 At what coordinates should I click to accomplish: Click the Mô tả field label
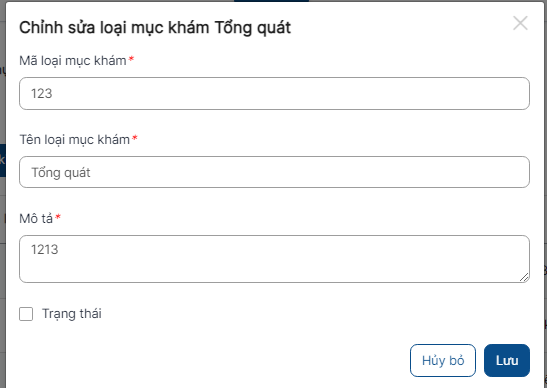click(x=36, y=219)
